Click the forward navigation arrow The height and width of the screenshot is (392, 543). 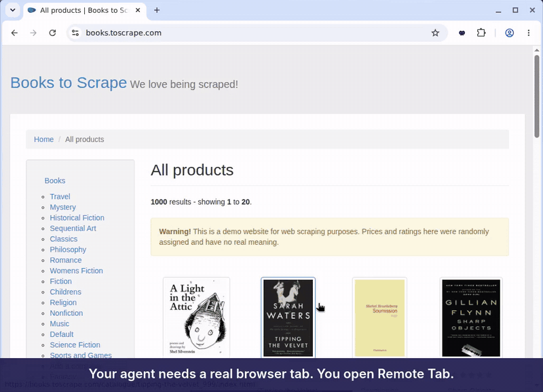(33, 33)
